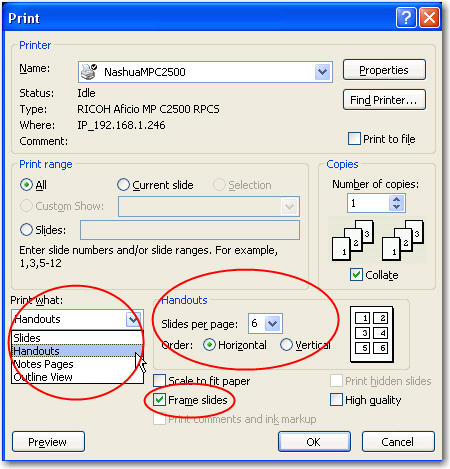The image size is (450, 469).
Task: Choose Vertical handout order
Action: pyautogui.click(x=286, y=345)
